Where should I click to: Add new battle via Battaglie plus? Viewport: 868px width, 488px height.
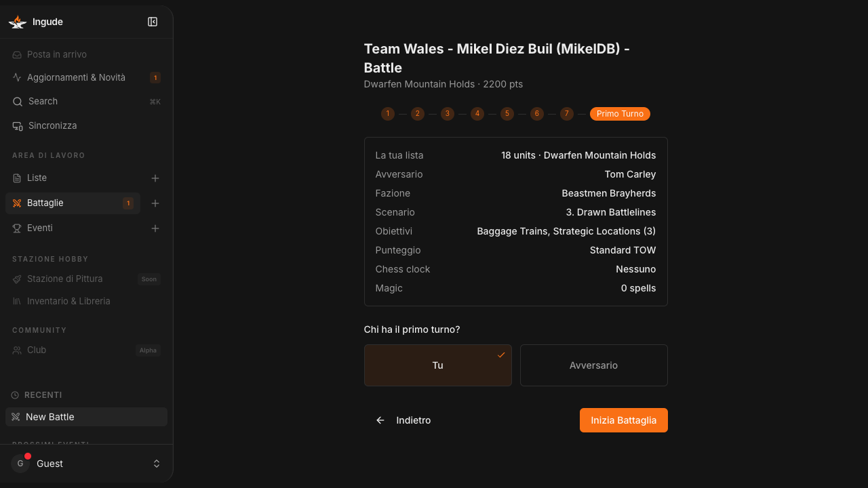point(155,203)
